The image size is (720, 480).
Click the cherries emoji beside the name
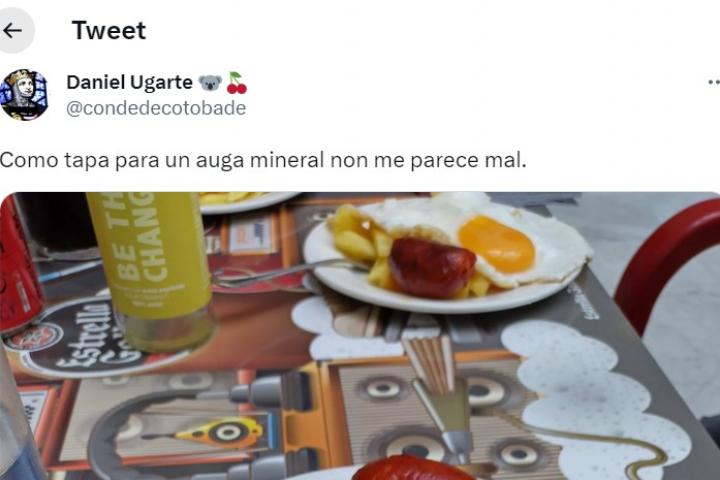(236, 83)
